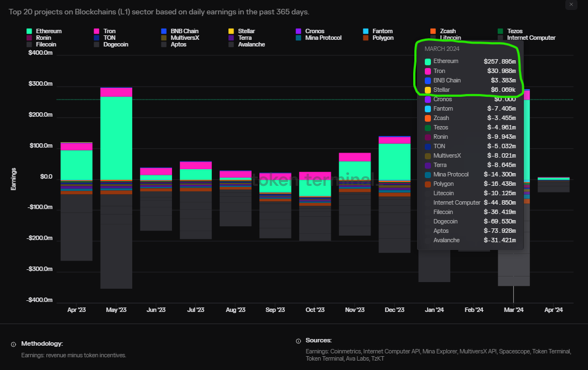Screen dimensions: 588x370
Task: Click the Jan '24 x-axis label
Action: click(434, 310)
